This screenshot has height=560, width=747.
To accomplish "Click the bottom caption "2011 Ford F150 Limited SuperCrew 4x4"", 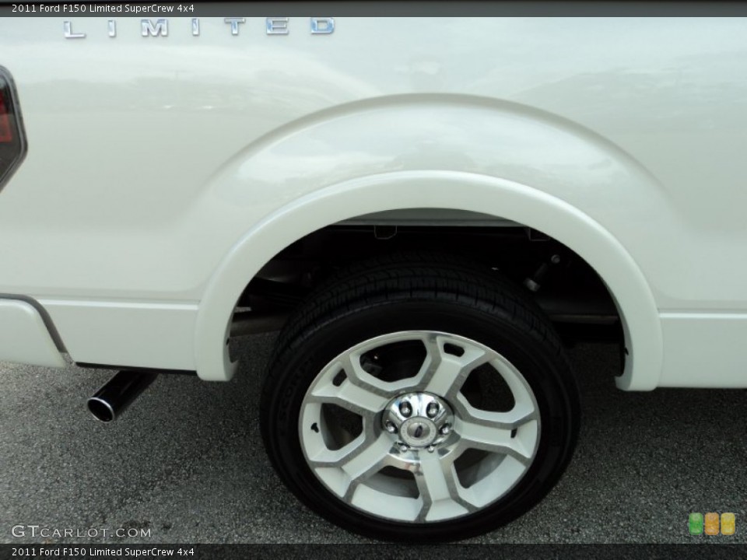I will click(103, 552).
